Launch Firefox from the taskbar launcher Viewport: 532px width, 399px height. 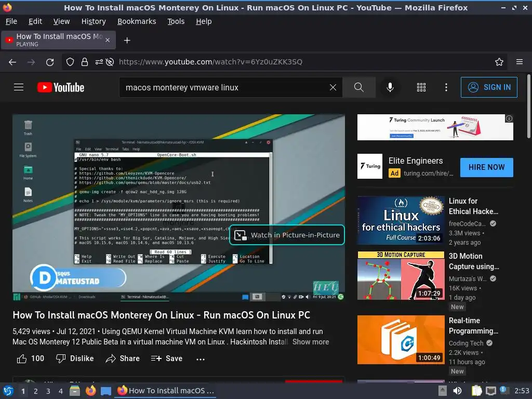tap(90, 391)
